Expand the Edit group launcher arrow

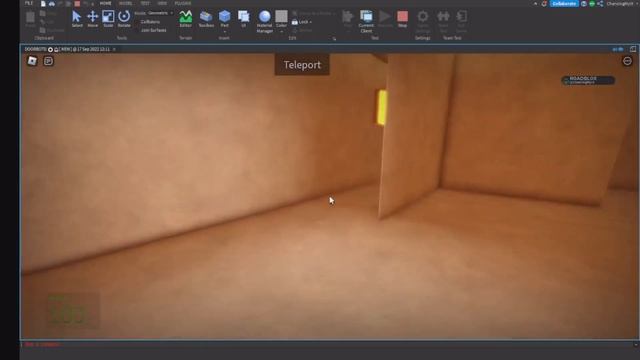pyautogui.click(x=334, y=39)
